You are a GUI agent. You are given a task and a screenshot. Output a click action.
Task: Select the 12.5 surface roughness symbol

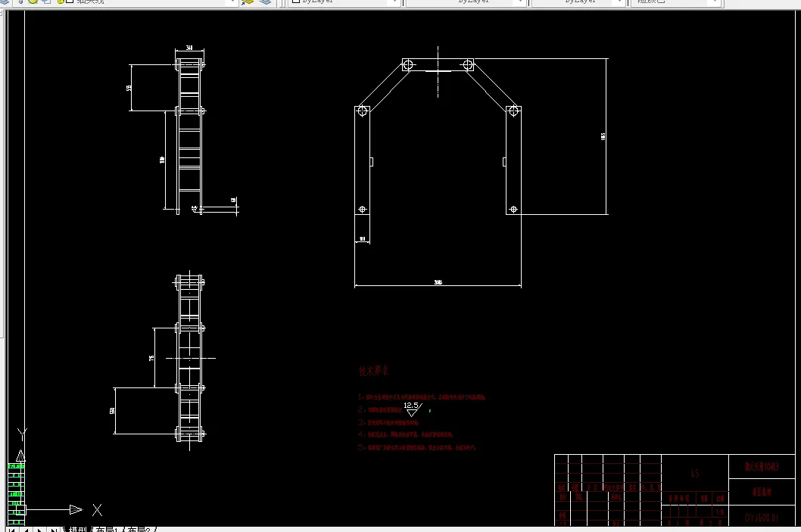[x=413, y=409]
